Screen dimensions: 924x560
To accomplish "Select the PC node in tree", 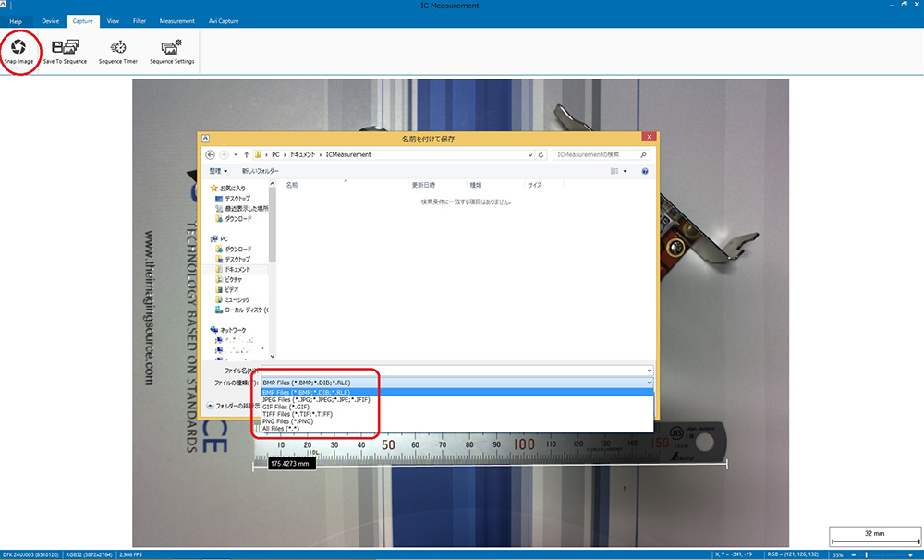I will [219, 239].
